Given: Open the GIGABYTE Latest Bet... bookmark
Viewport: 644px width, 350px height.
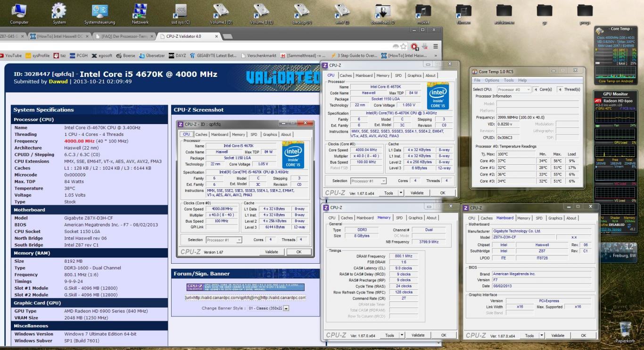Looking at the screenshot, I should [213, 56].
